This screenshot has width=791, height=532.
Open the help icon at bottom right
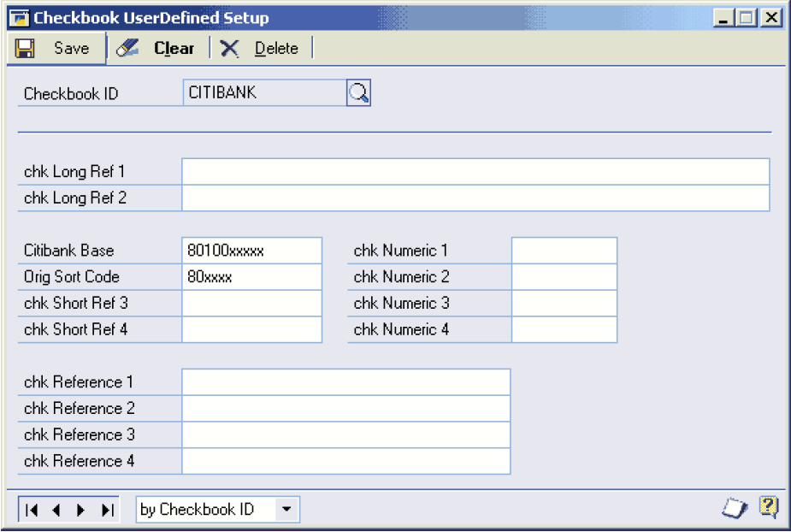pos(768,508)
